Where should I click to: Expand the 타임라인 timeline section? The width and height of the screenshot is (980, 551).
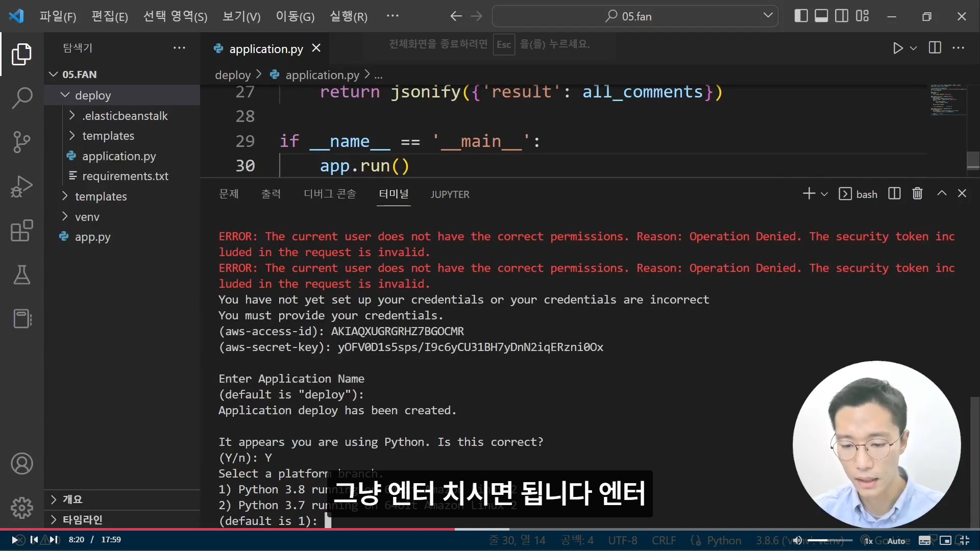click(122, 519)
